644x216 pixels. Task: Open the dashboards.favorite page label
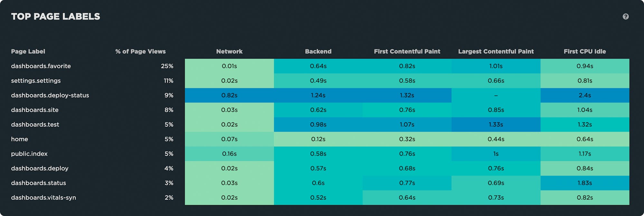pos(41,66)
